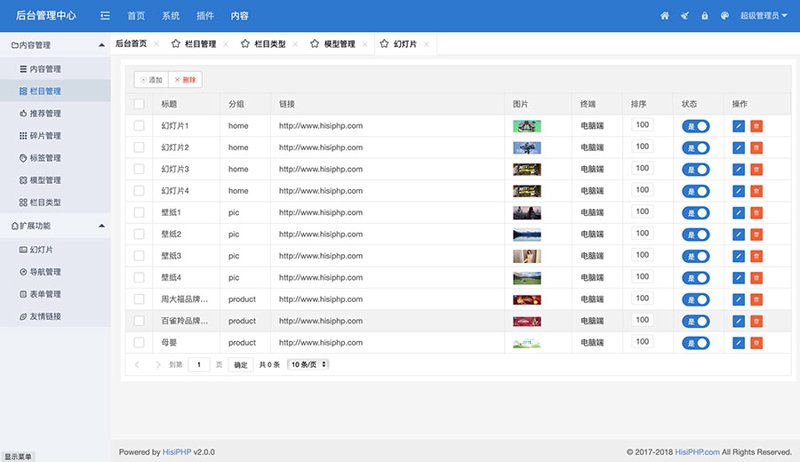Open the 内容 top menu

click(239, 16)
